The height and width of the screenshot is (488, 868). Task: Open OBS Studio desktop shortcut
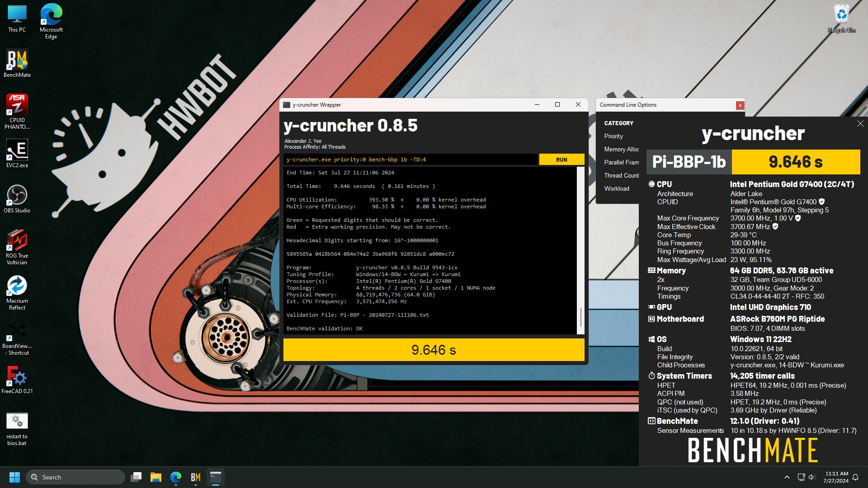pyautogui.click(x=17, y=199)
